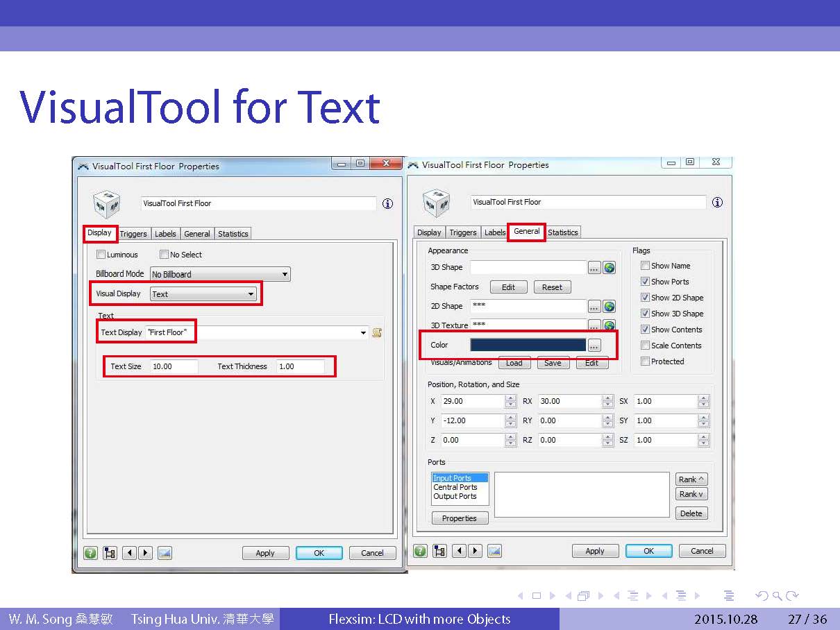Click the Edit button beside Shape Factors
Image resolution: width=840 pixels, height=630 pixels.
[x=509, y=287]
